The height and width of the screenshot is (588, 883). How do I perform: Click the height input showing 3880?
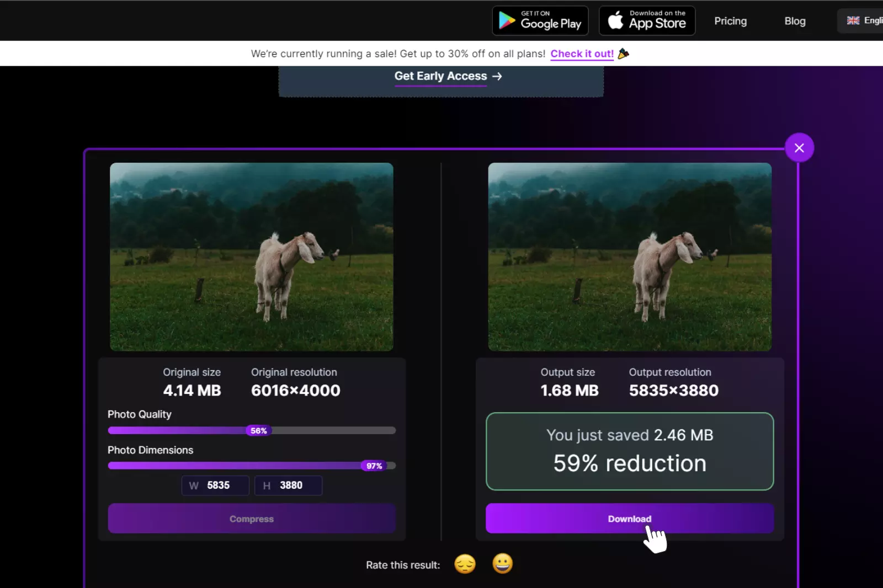pos(288,485)
